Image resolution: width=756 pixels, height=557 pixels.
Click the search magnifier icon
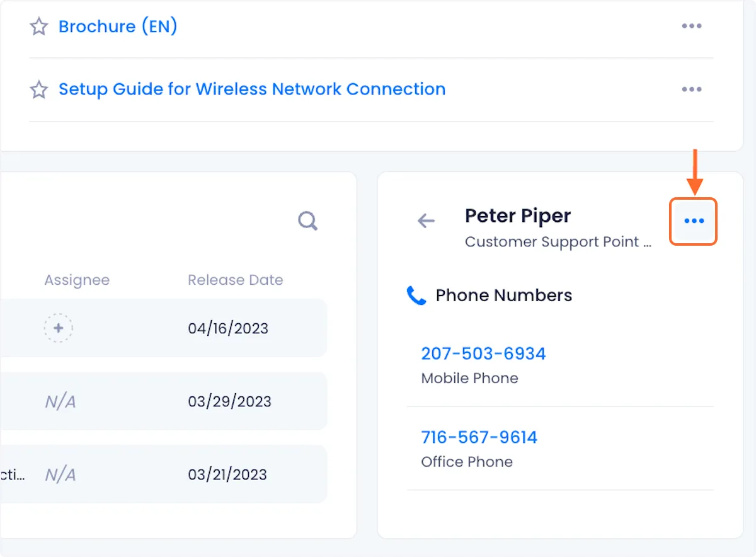click(x=307, y=221)
